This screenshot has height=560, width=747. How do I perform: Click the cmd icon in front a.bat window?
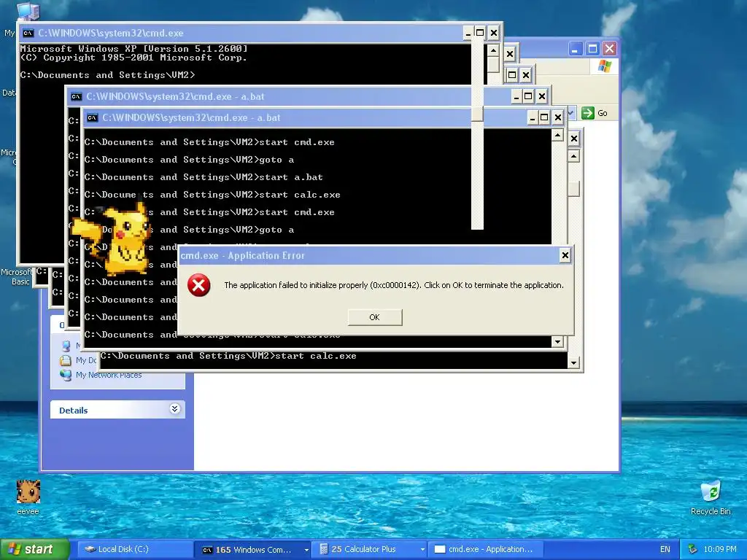[x=93, y=117]
